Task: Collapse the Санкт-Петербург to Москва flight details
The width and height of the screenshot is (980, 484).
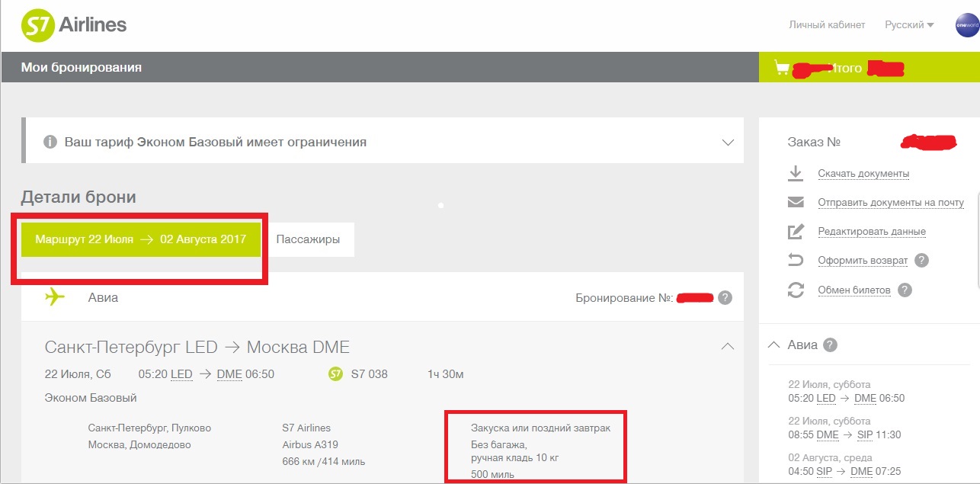Action: (728, 346)
